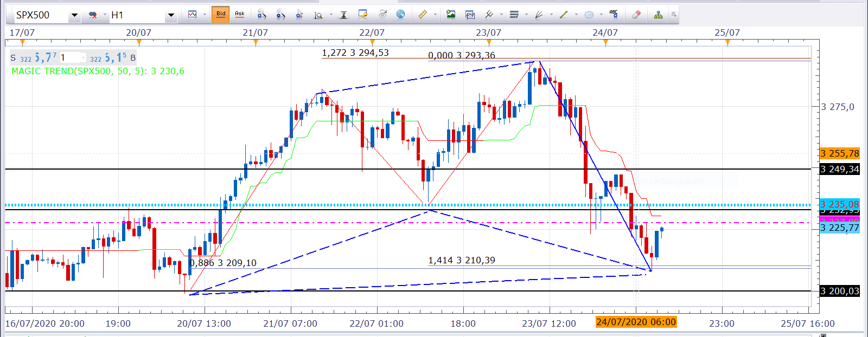Open the arrow next to the unlink icon
The image size is (868, 337).
tap(104, 15)
